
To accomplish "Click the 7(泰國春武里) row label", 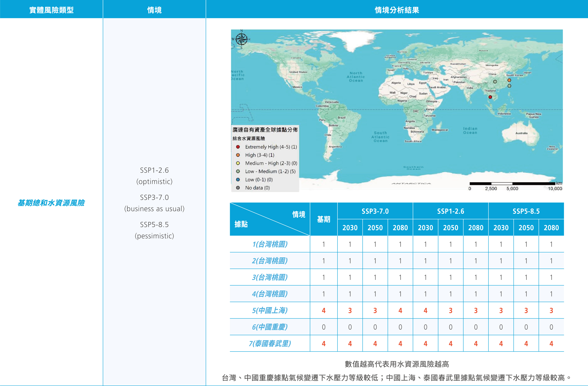I will 270,344.
